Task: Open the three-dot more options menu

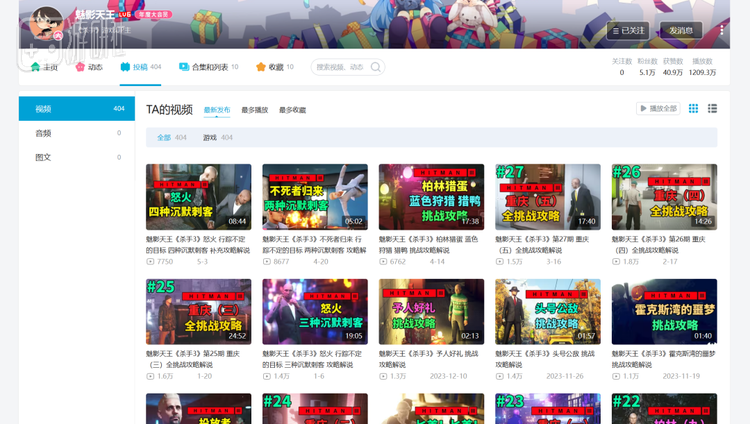Action: [722, 30]
